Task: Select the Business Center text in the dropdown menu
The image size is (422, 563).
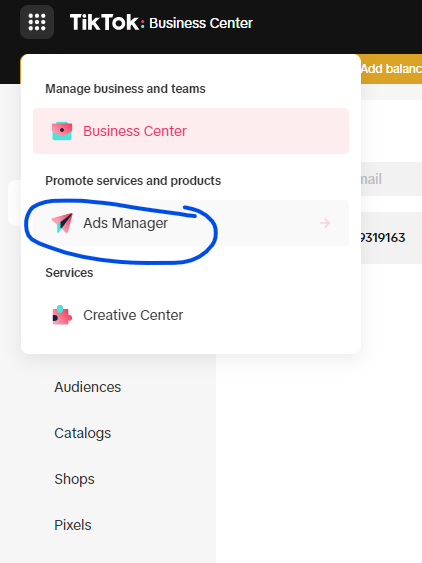Action: click(135, 131)
